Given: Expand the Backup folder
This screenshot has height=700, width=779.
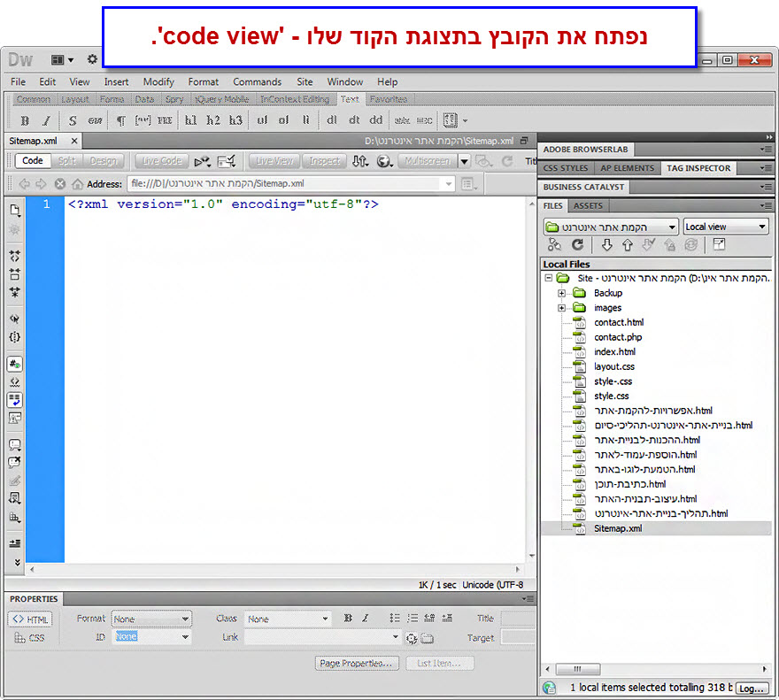Looking at the screenshot, I should [x=561, y=293].
